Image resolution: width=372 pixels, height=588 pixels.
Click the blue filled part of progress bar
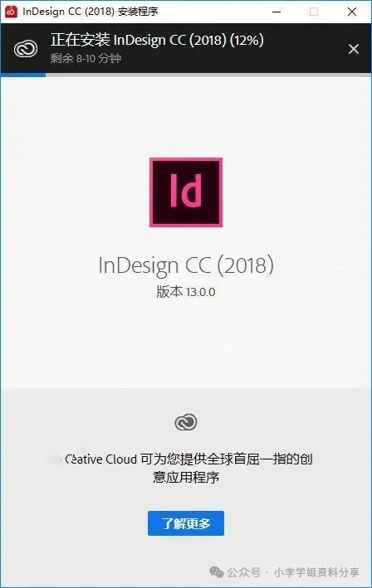click(23, 75)
